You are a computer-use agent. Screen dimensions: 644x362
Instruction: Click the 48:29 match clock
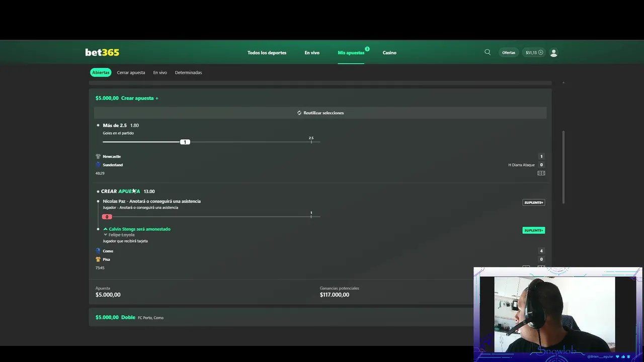click(100, 173)
